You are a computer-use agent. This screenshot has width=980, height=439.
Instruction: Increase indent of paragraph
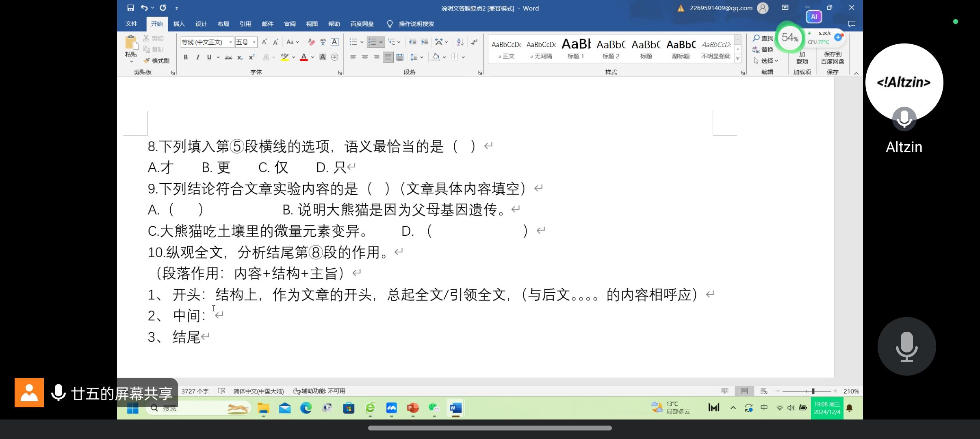(424, 42)
